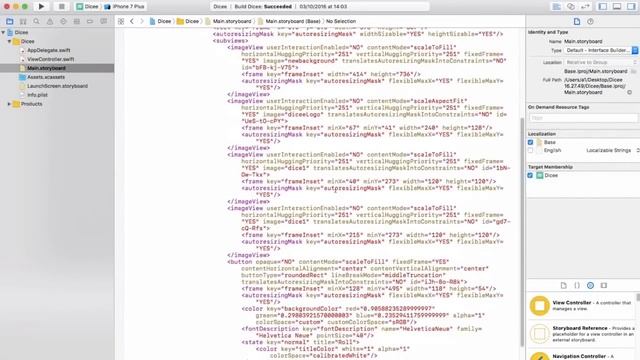Show the Object library
The width and height of the screenshot is (640, 360).
(x=590, y=285)
